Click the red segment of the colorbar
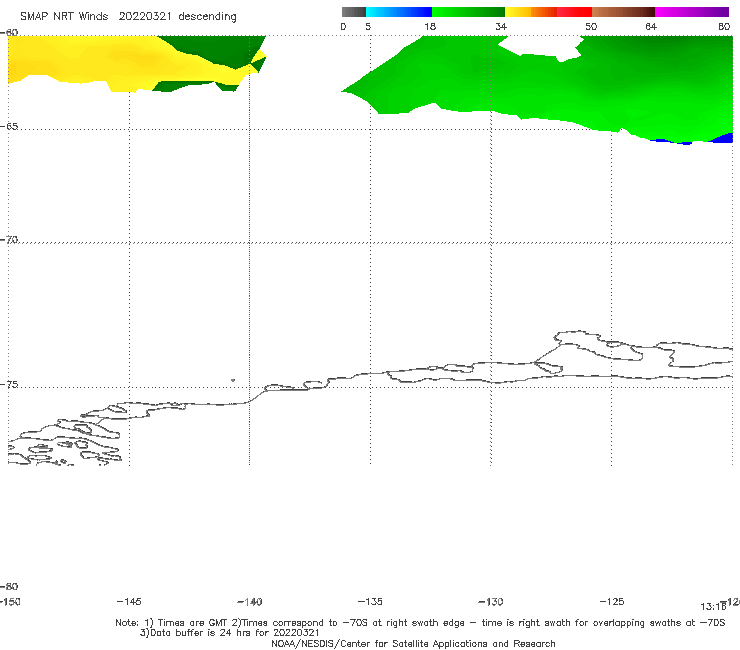The height and width of the screenshot is (650, 740). (x=574, y=12)
